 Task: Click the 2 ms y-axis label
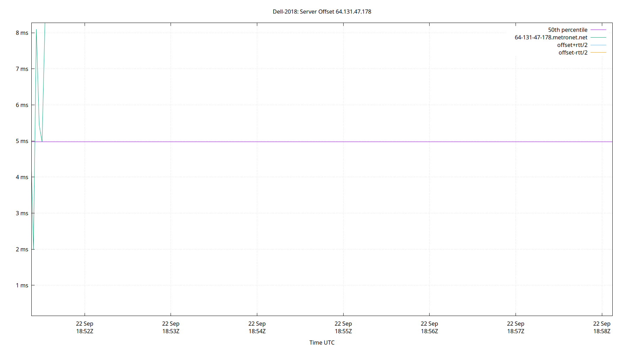pos(22,250)
